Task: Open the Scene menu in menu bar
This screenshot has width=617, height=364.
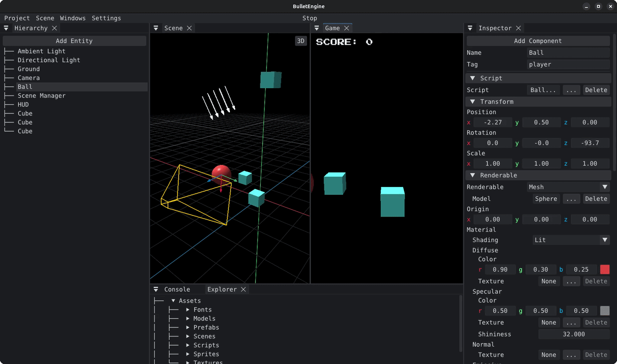Action: (x=45, y=18)
